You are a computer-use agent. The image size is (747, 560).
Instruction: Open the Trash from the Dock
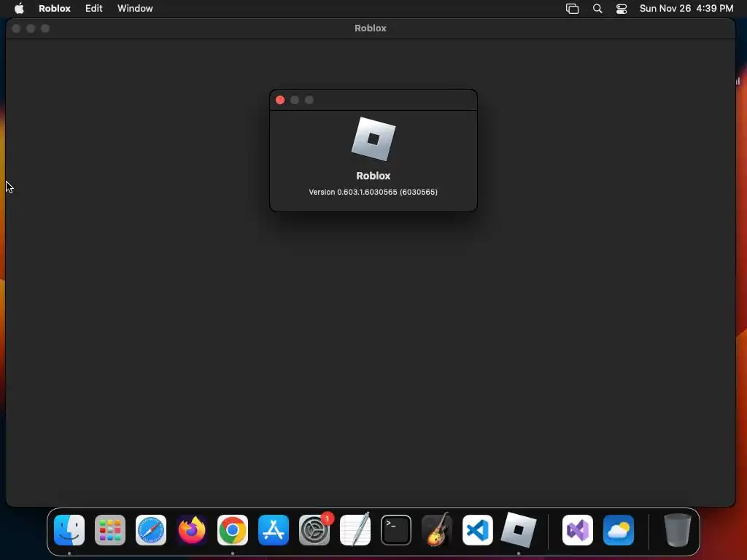click(x=678, y=530)
